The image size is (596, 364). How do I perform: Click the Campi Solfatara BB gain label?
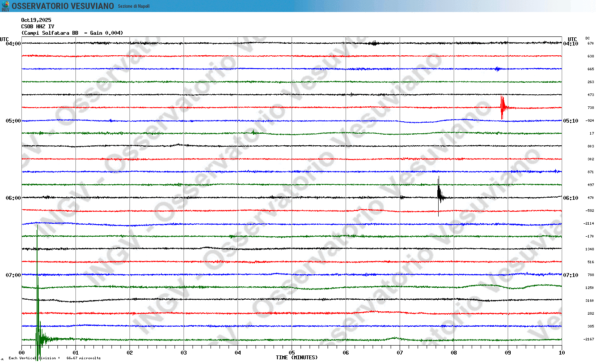coord(72,33)
